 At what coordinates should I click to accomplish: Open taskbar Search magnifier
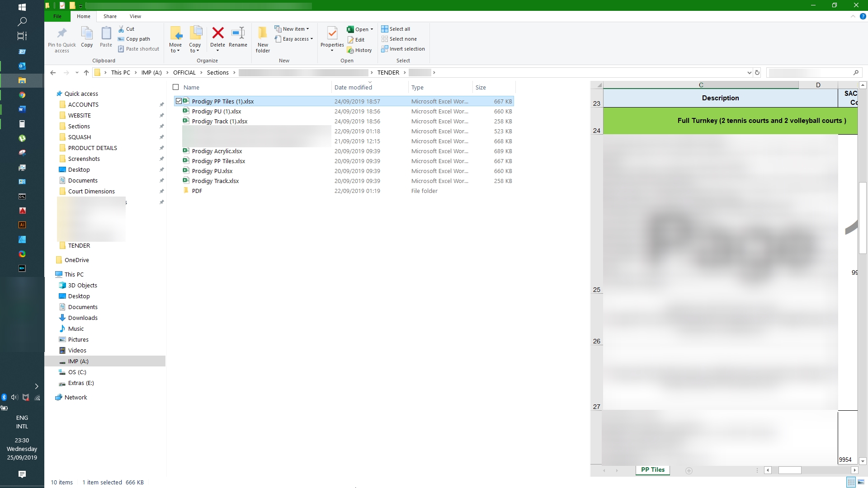coord(22,21)
